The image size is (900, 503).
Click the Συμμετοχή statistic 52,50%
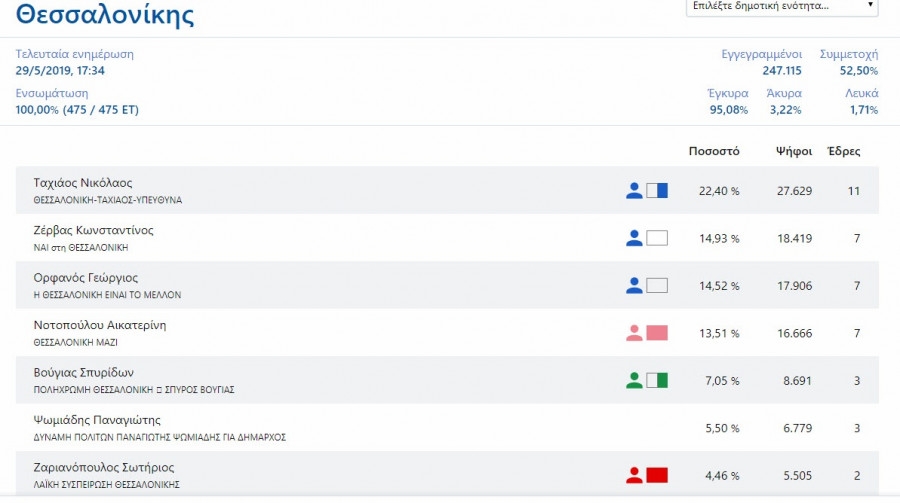click(x=858, y=71)
